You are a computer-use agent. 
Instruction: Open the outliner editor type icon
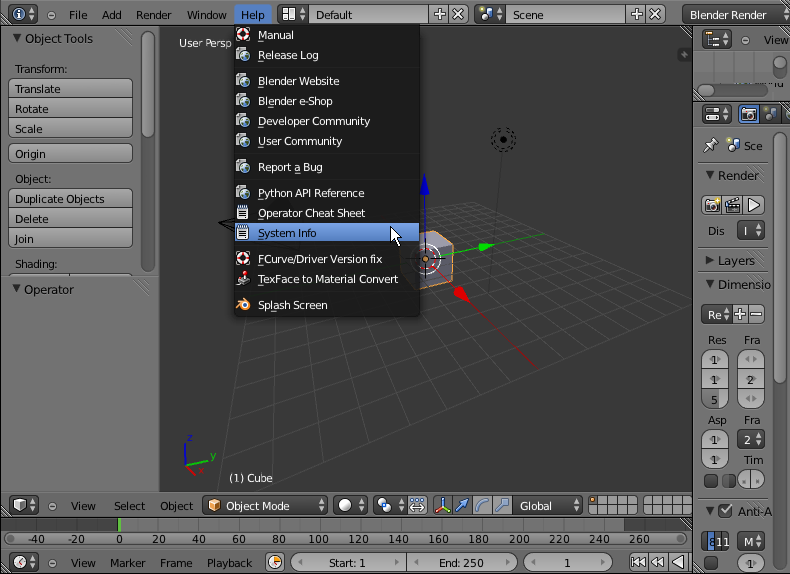point(716,39)
